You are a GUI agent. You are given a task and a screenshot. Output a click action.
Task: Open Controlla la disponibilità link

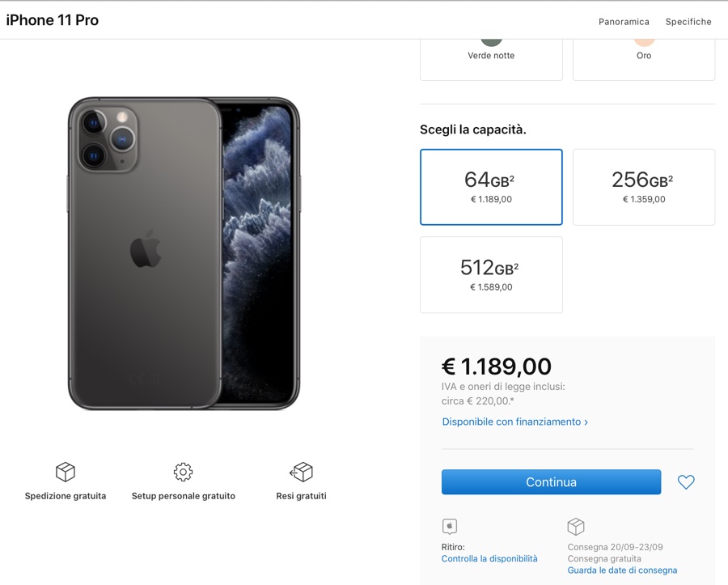point(489,558)
